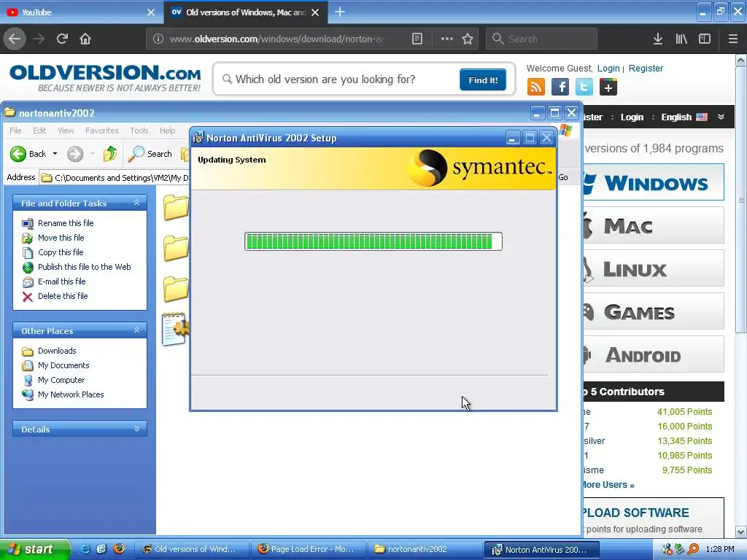
Task: Click Login link next to Welcome Guest
Action: 608,68
